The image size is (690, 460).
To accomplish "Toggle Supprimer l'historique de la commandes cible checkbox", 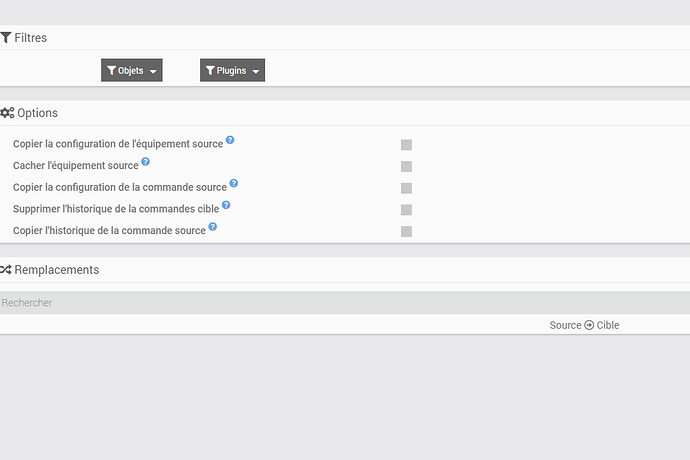I will coord(406,210).
